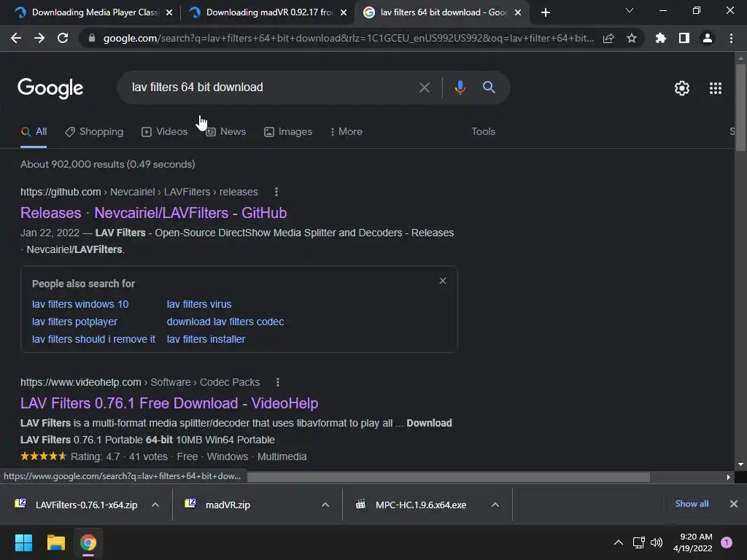Screen dimensions: 747x560
Task: Open options menu for GitHub result
Action: (276, 192)
